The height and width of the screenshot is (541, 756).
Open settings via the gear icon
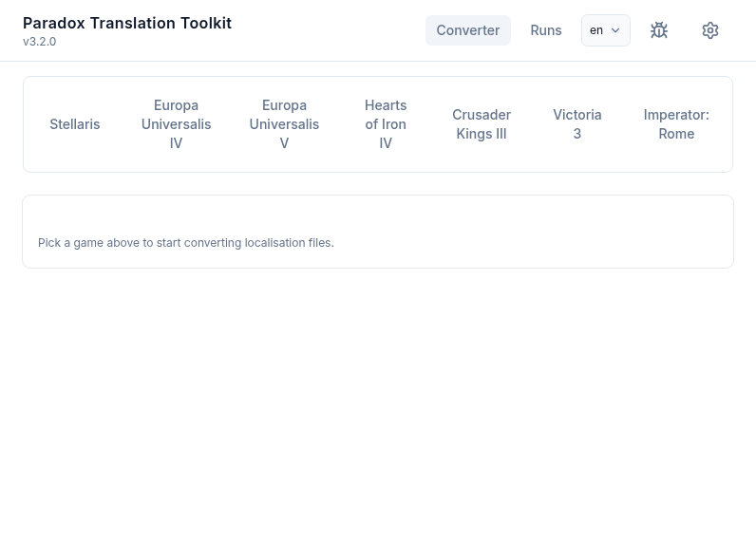pyautogui.click(x=709, y=30)
